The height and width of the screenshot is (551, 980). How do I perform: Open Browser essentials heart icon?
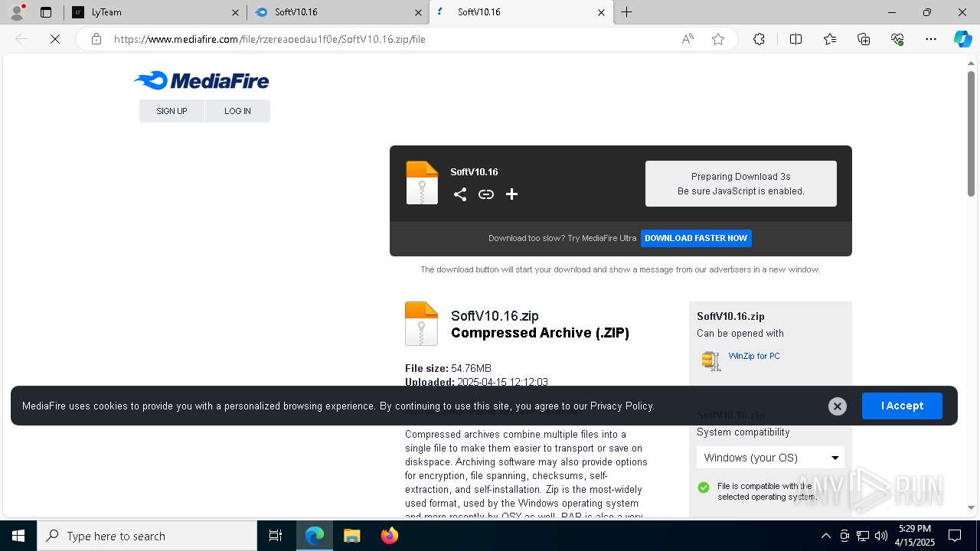point(897,39)
